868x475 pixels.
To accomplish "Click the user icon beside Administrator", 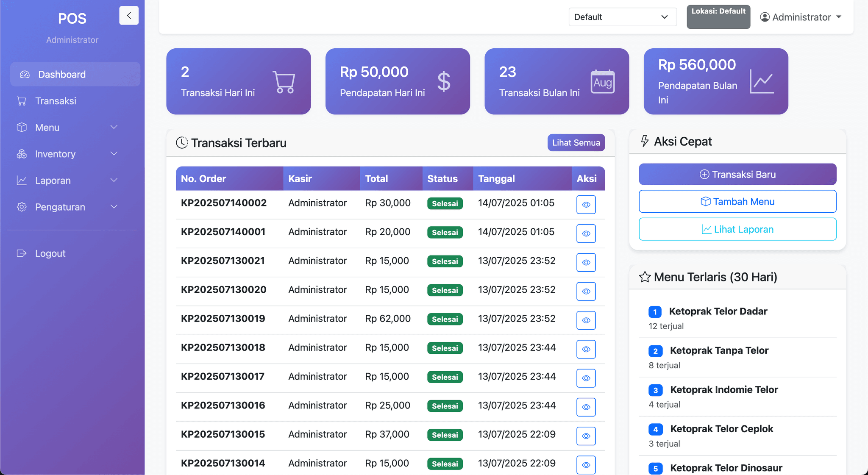I will coord(765,17).
